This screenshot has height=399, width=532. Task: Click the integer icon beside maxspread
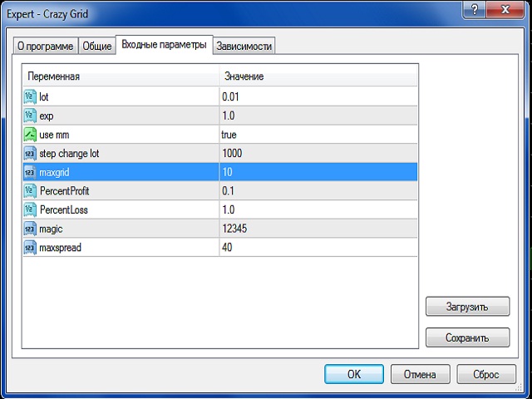click(30, 248)
